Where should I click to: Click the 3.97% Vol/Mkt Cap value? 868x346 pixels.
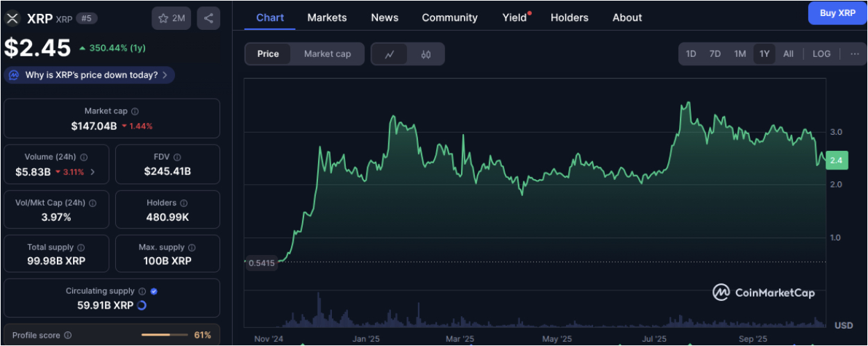click(x=56, y=217)
